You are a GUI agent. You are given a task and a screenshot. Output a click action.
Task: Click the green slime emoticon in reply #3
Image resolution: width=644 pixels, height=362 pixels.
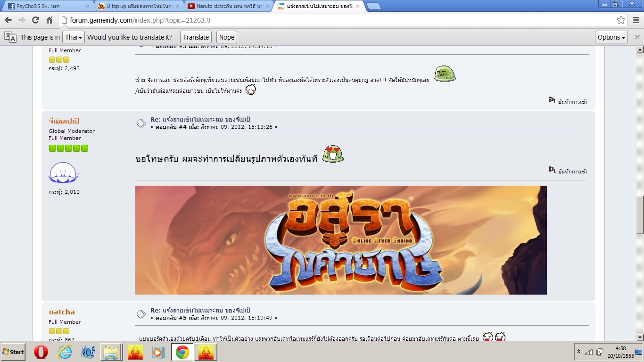(x=445, y=74)
